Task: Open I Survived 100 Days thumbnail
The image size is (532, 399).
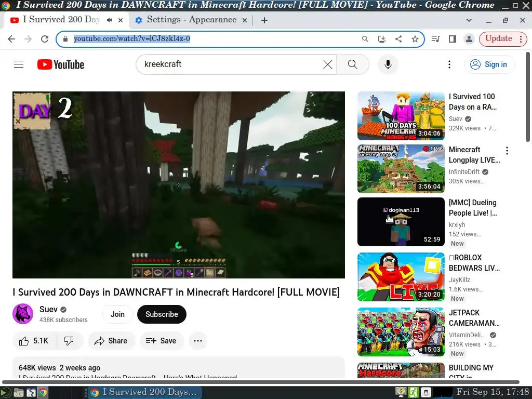Action: pyautogui.click(x=401, y=116)
